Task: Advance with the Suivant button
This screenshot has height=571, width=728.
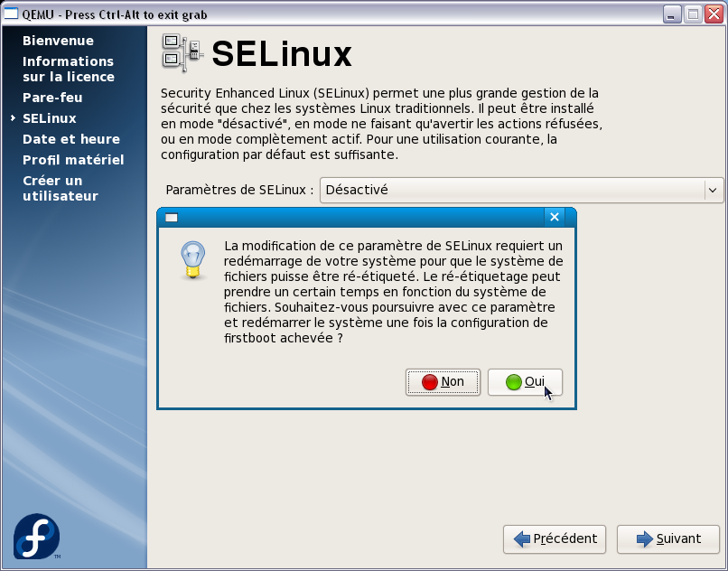Action: pos(668,539)
